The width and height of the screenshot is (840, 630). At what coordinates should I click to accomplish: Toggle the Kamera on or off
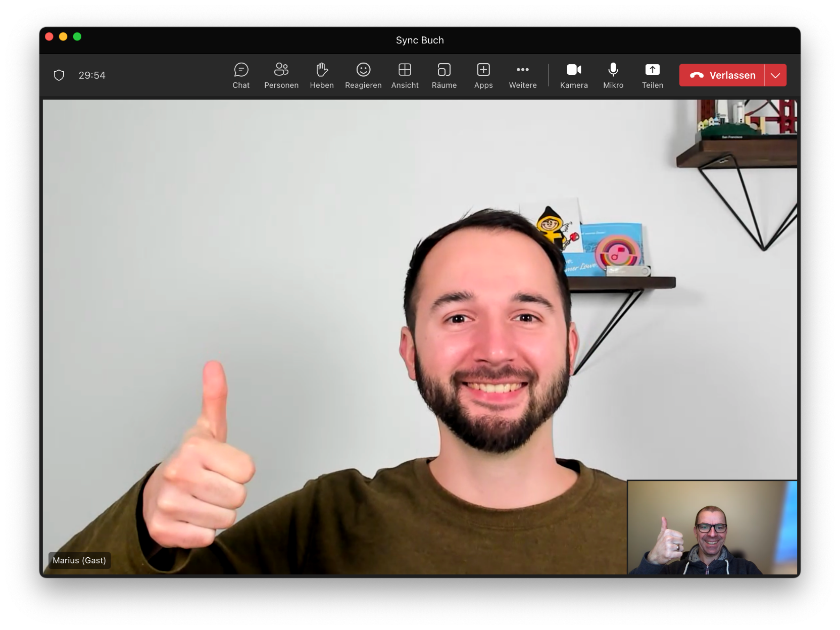pyautogui.click(x=574, y=75)
